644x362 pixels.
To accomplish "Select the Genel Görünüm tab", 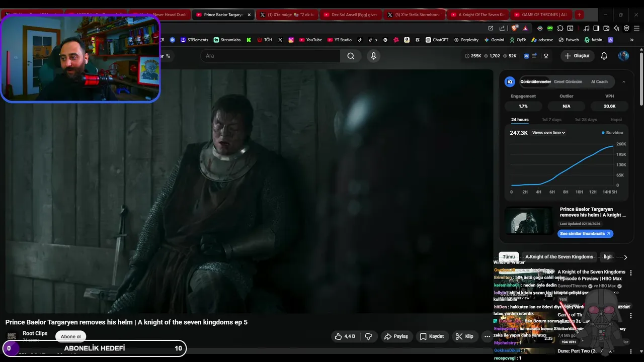I will (568, 81).
